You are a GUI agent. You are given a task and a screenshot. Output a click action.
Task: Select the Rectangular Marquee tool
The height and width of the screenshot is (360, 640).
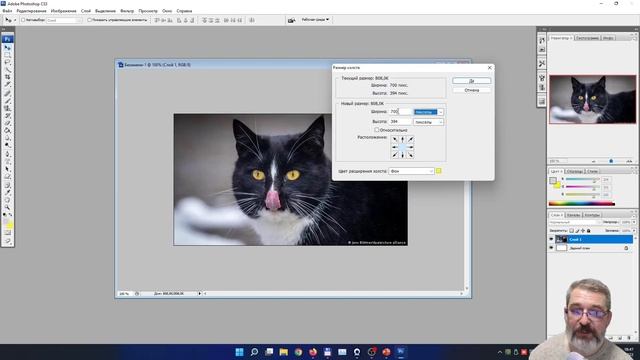tap(7, 55)
